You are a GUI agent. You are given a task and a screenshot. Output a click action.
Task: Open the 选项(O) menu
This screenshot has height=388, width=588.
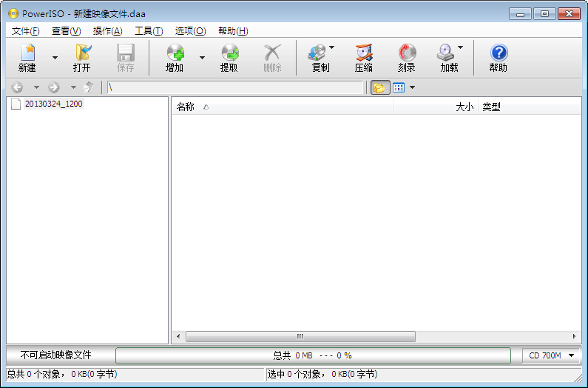(x=191, y=31)
